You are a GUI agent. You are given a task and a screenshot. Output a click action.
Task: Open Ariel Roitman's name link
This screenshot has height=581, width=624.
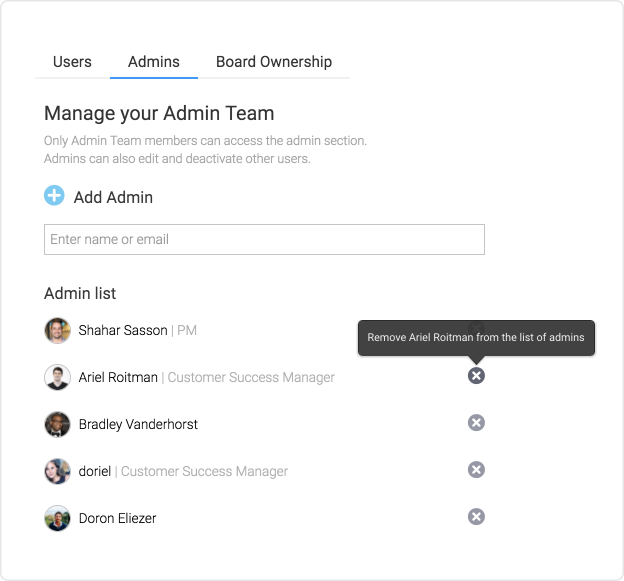click(118, 377)
